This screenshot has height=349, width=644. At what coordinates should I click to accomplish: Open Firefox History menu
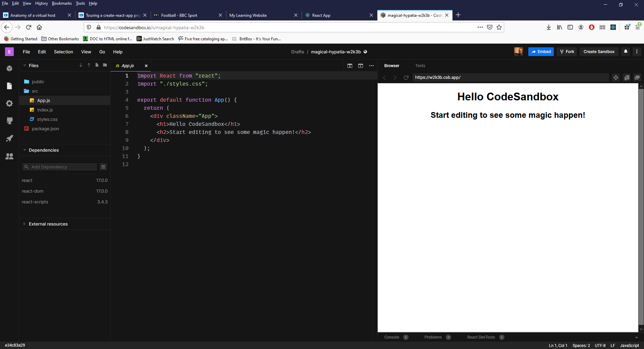[x=42, y=3]
